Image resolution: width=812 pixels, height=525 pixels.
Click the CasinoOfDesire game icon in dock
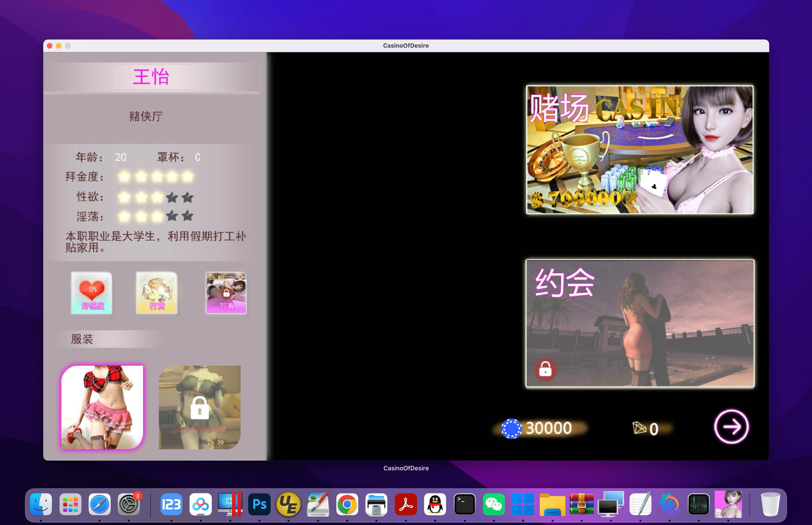728,504
